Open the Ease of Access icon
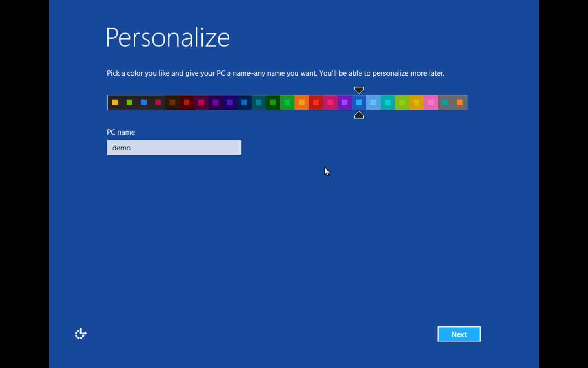This screenshot has width=588, height=368. point(80,334)
